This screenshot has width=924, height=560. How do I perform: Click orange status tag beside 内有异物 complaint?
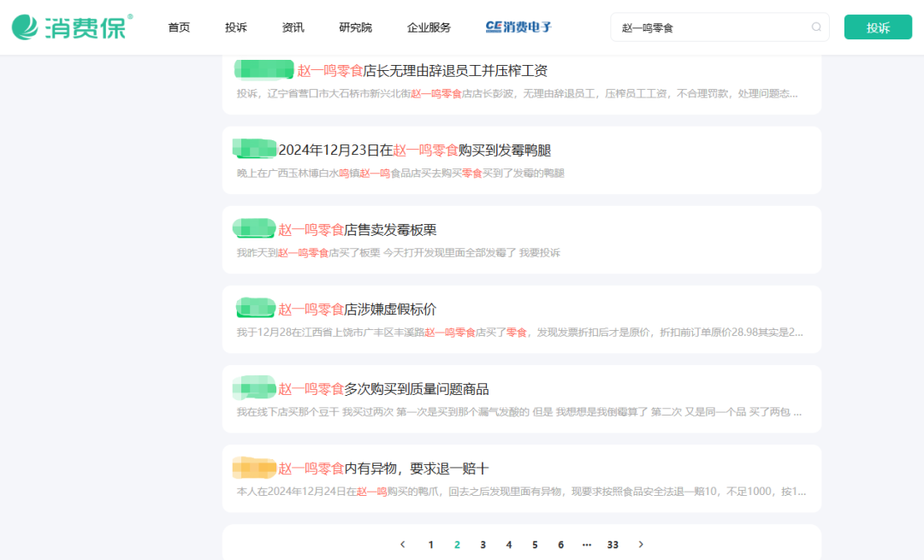click(255, 468)
